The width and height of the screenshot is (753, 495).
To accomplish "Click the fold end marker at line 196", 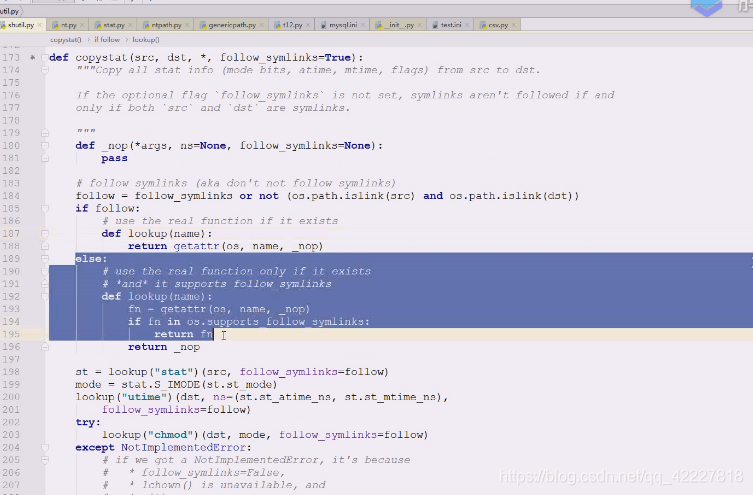I will coord(45,347).
